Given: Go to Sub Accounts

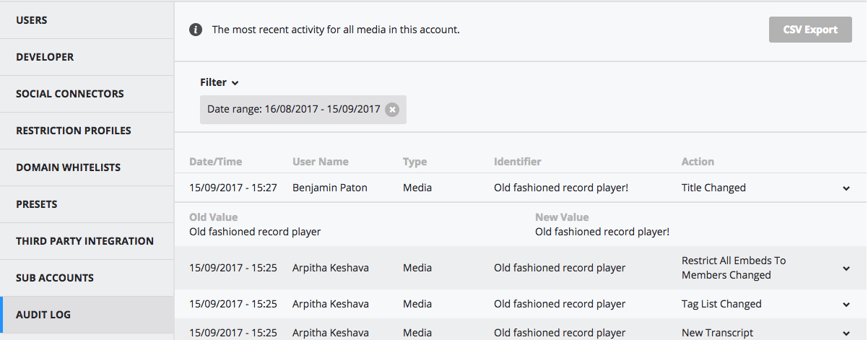Looking at the screenshot, I should (x=87, y=278).
